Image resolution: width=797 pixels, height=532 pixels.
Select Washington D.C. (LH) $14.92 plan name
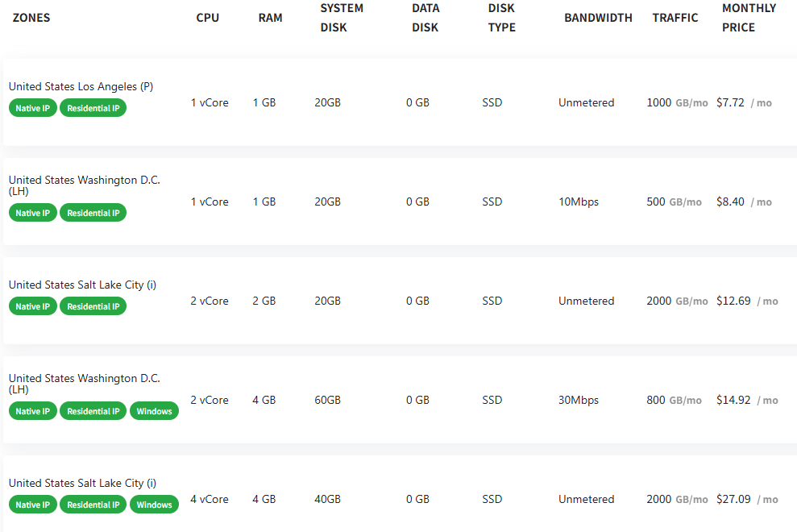[x=85, y=384]
